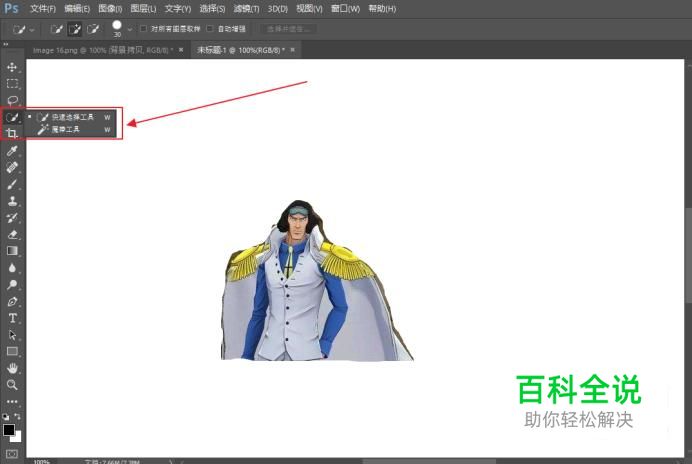Open the 编辑(E) menu
The image size is (692, 464).
77,9
